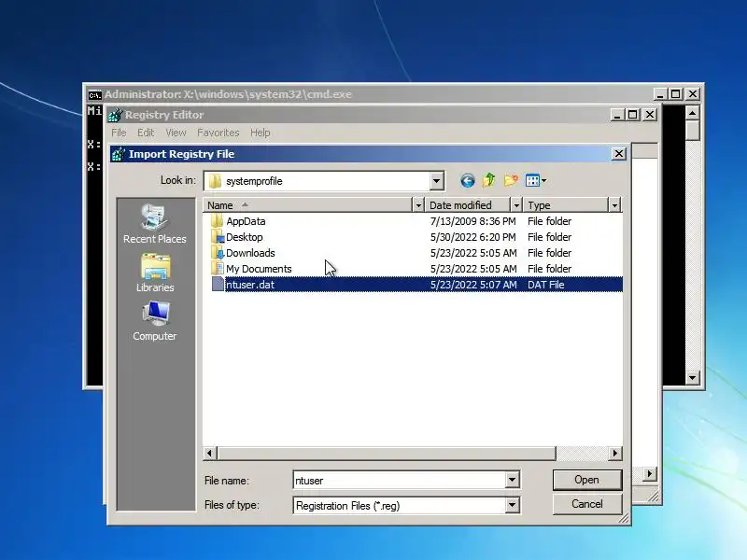Click the Cancel button
The width and height of the screenshot is (747, 560).
pyautogui.click(x=587, y=504)
